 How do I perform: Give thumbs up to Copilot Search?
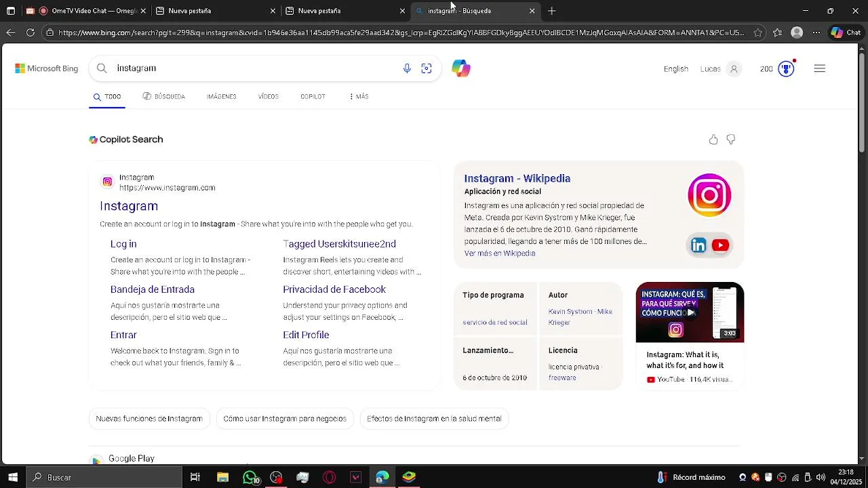(x=713, y=140)
